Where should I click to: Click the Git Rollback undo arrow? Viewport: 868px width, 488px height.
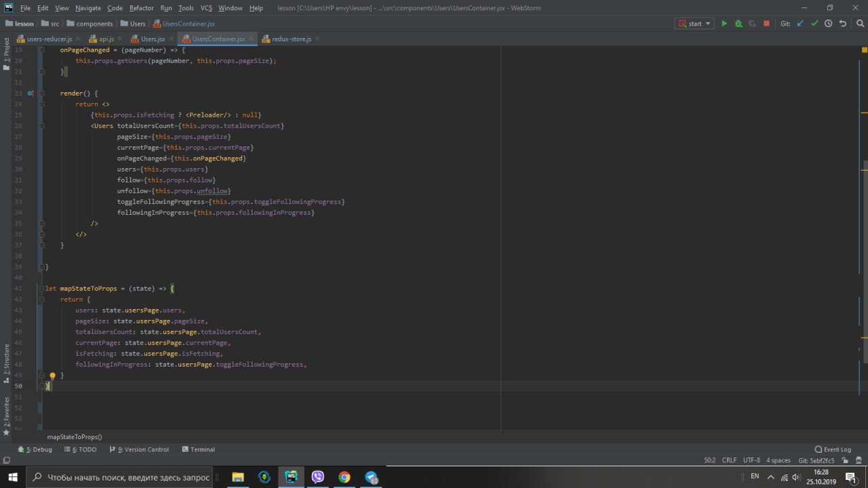point(843,24)
